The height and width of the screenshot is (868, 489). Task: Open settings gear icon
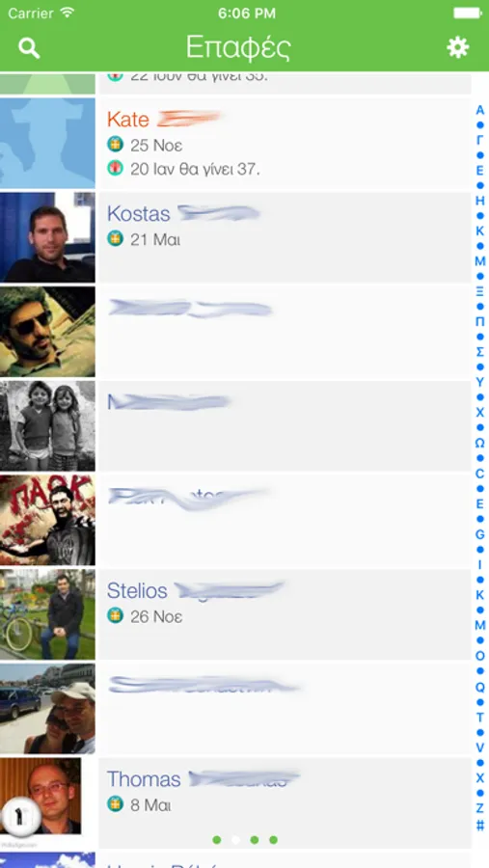click(x=458, y=47)
